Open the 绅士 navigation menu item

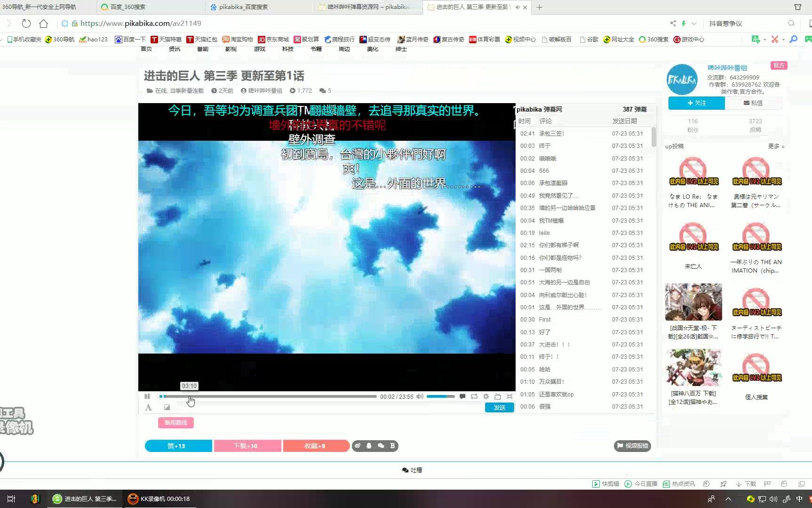(401, 49)
